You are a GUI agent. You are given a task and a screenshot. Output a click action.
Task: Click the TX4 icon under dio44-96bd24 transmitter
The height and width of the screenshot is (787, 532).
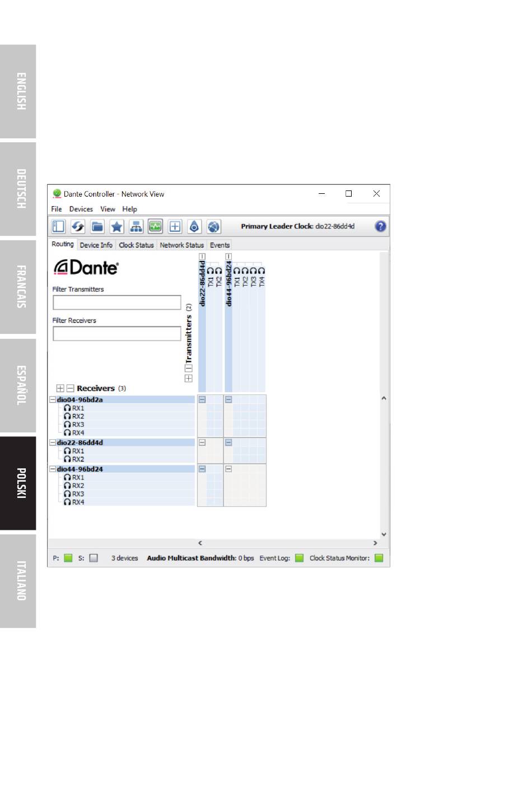262,271
